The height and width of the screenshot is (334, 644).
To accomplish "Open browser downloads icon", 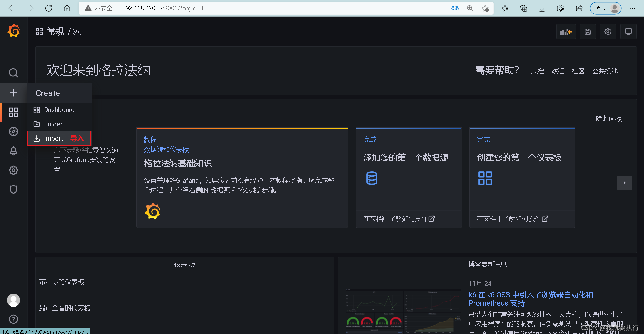I will (542, 8).
